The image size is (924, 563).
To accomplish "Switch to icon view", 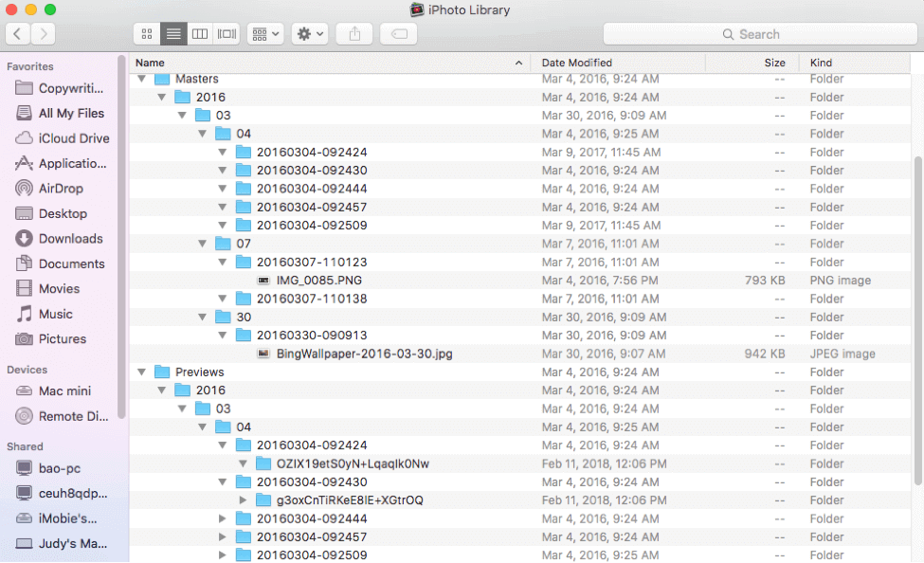I will click(147, 34).
